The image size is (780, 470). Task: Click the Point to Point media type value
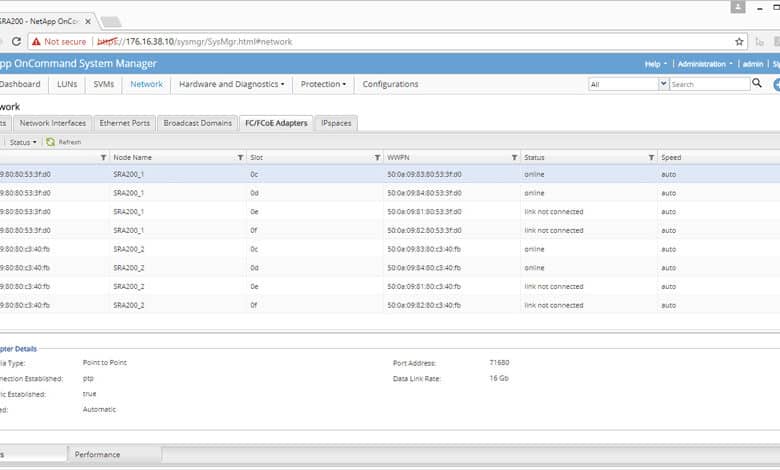104,363
